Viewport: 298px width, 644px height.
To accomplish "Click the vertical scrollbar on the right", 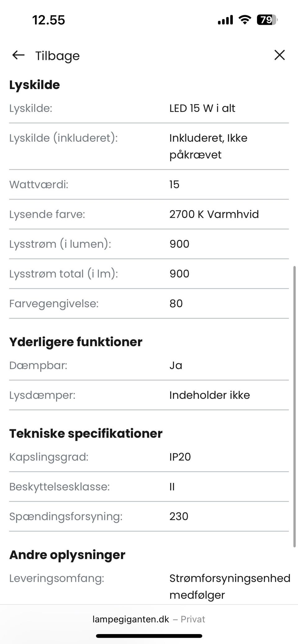I will point(295,406).
